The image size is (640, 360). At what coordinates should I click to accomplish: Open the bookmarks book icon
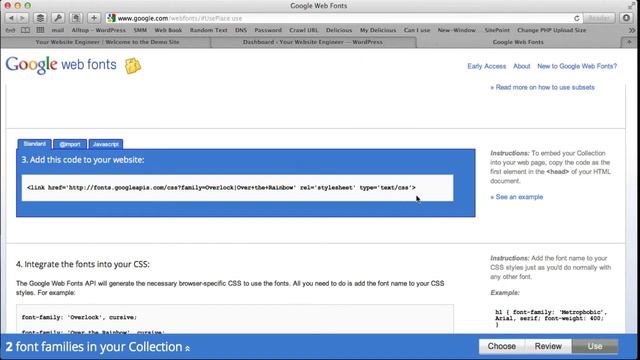click(25, 30)
